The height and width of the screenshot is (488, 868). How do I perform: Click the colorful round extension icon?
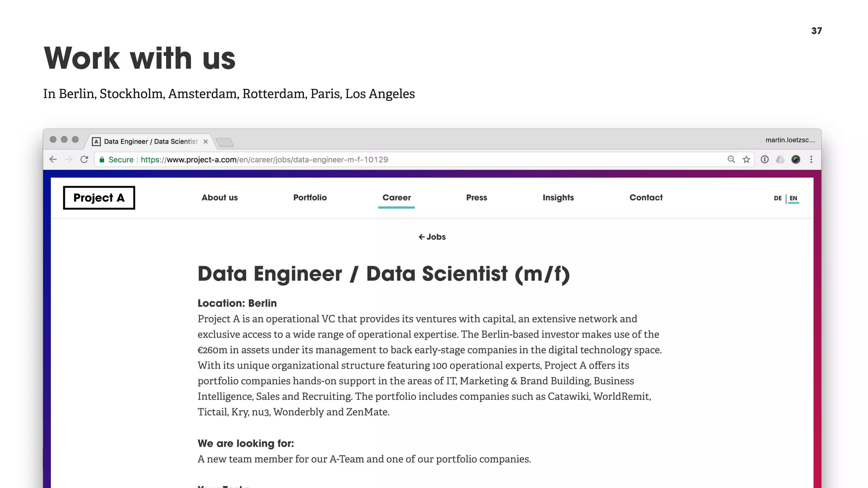[x=796, y=160]
